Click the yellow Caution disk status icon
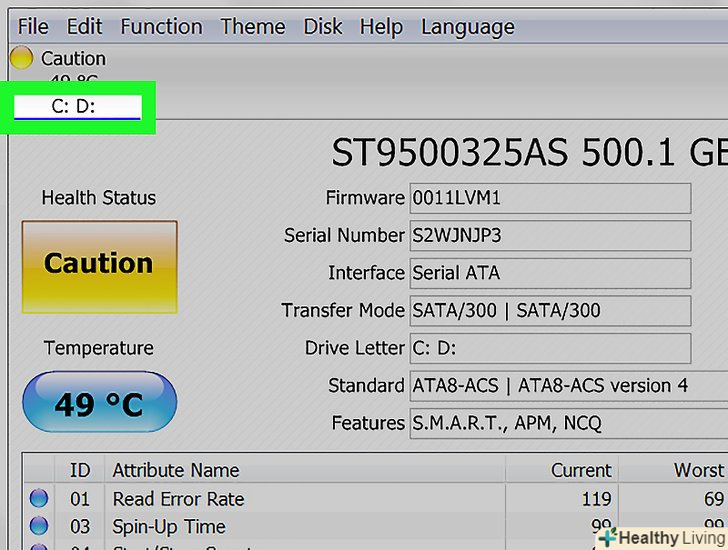Viewport: 728px width, 550px height. [23, 59]
